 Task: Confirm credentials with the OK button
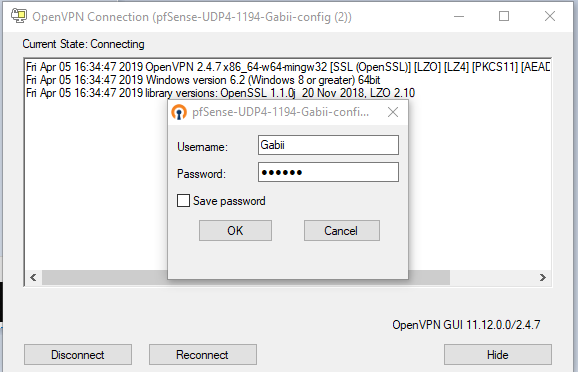235,231
